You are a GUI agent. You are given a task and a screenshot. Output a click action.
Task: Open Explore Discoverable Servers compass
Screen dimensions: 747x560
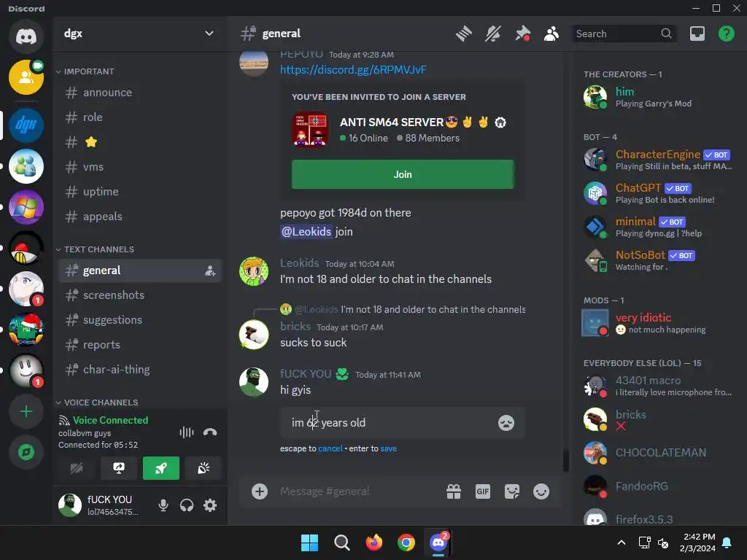[x=26, y=452]
